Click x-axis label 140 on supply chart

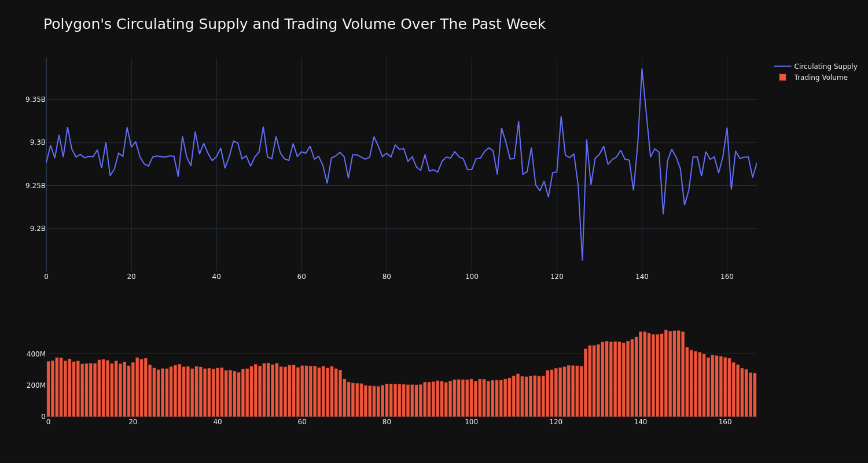click(x=642, y=277)
